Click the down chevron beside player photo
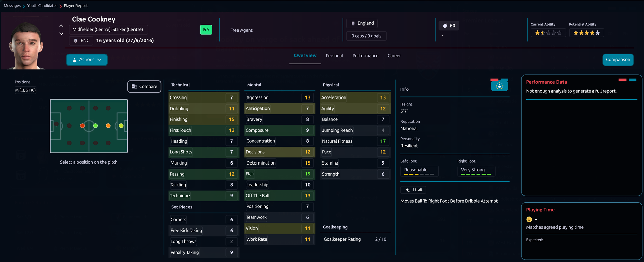 pos(61,34)
